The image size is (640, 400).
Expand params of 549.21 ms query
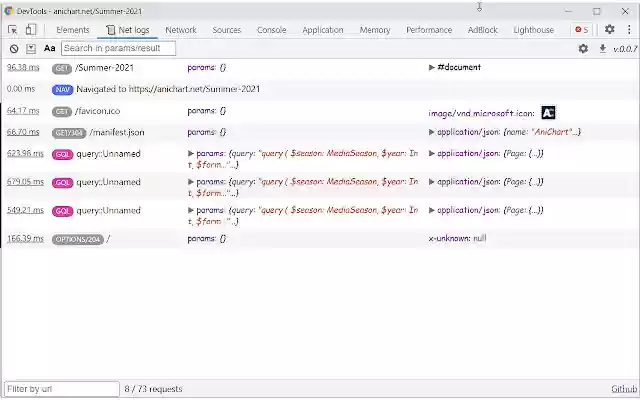[190, 210]
